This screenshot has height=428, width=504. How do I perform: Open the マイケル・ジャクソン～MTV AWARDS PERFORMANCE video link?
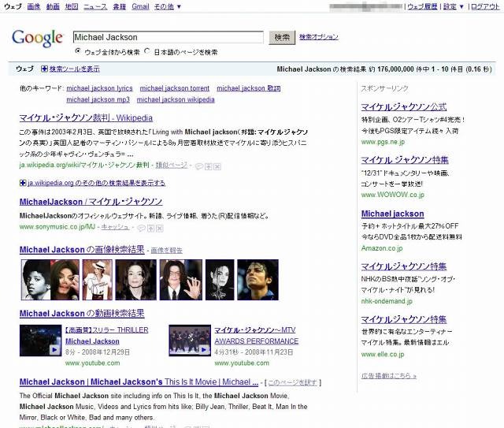pyautogui.click(x=256, y=336)
